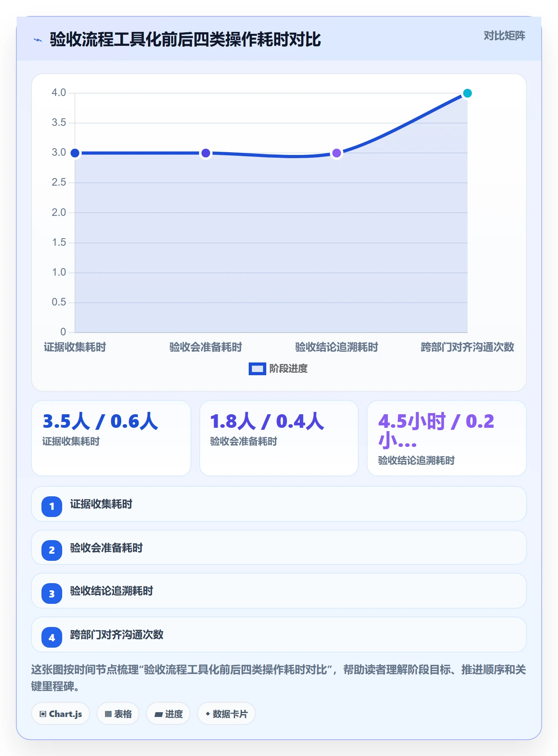
Task: Click the description paragraph starting with 这张图按时间节点梳理
Action: click(279, 678)
